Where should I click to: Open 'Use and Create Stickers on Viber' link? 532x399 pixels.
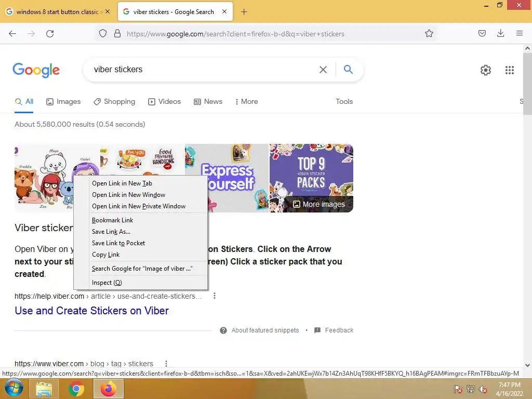(x=91, y=311)
